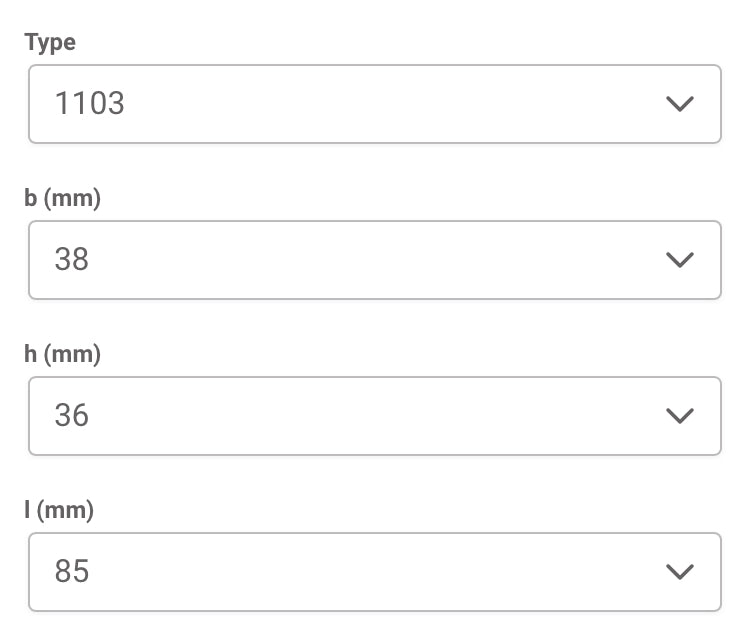
Task: Click the "b (mm)" field label
Action: tap(63, 198)
